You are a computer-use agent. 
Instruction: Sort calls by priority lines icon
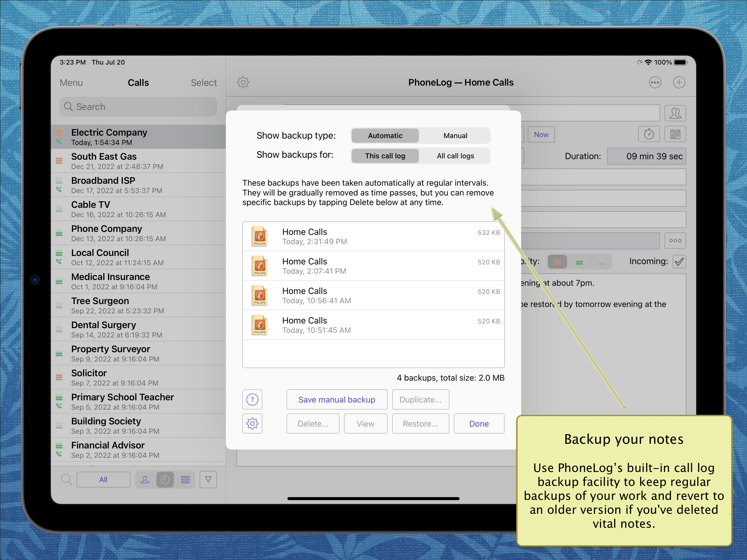coord(185,480)
